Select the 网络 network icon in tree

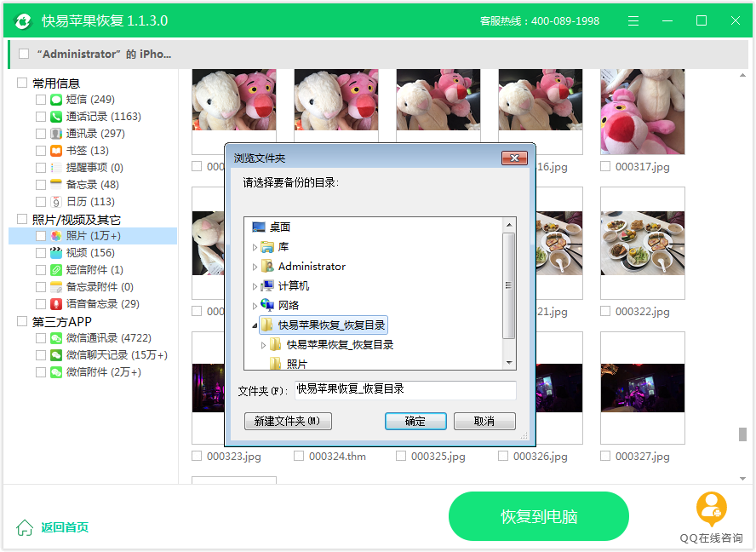[x=267, y=305]
